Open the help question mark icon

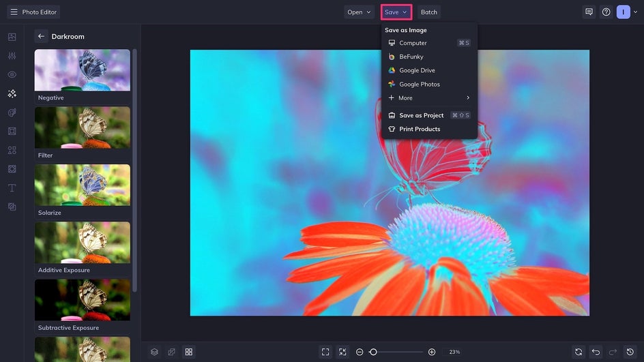(x=606, y=12)
